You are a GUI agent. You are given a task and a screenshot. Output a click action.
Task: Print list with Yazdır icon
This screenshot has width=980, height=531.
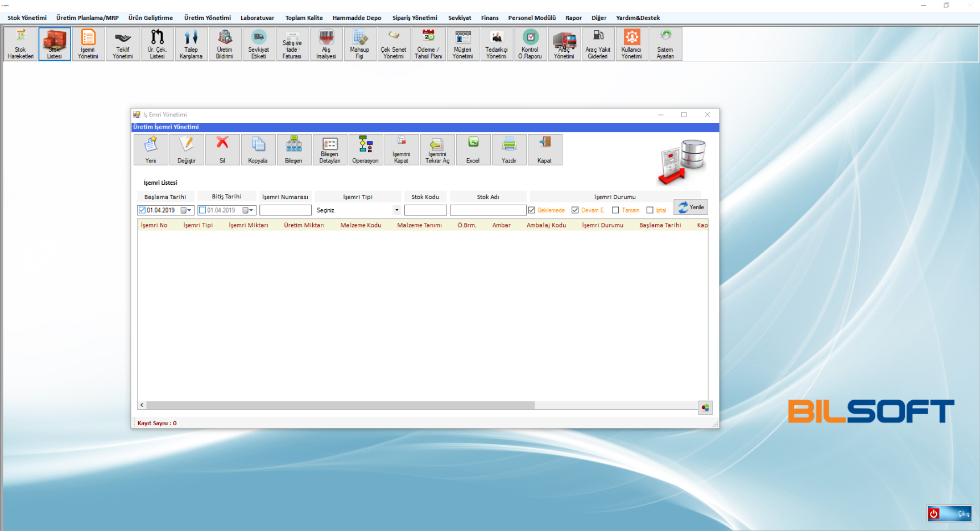coord(509,150)
